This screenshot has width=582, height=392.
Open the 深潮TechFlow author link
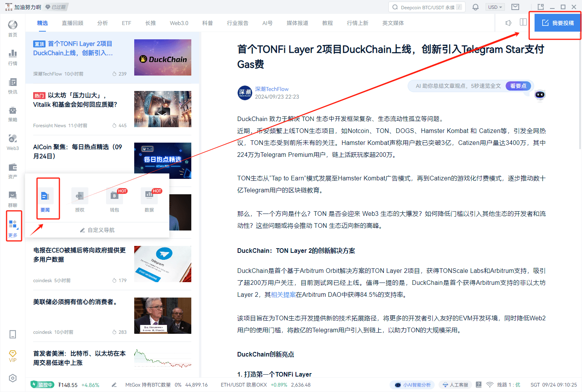pos(272,89)
